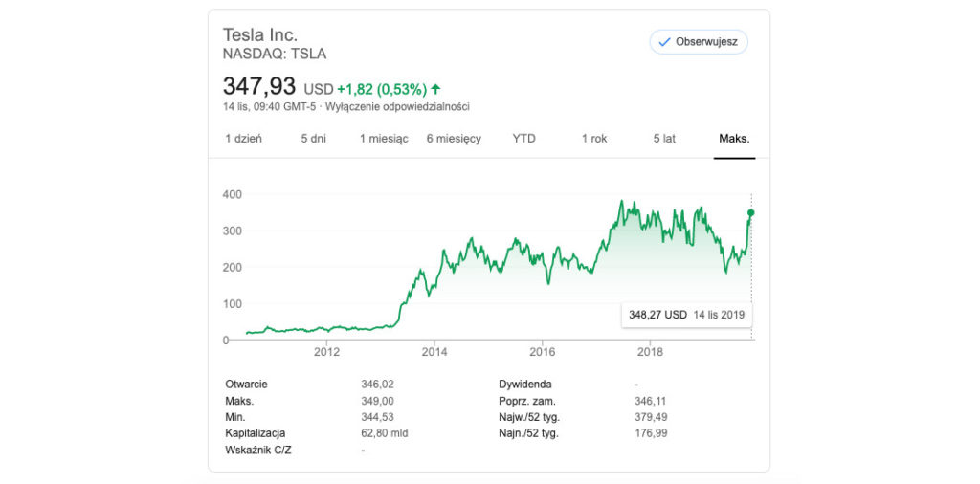Switch to the 6 miesięcy tab
Viewport: 980px width, 484px height.
454,139
